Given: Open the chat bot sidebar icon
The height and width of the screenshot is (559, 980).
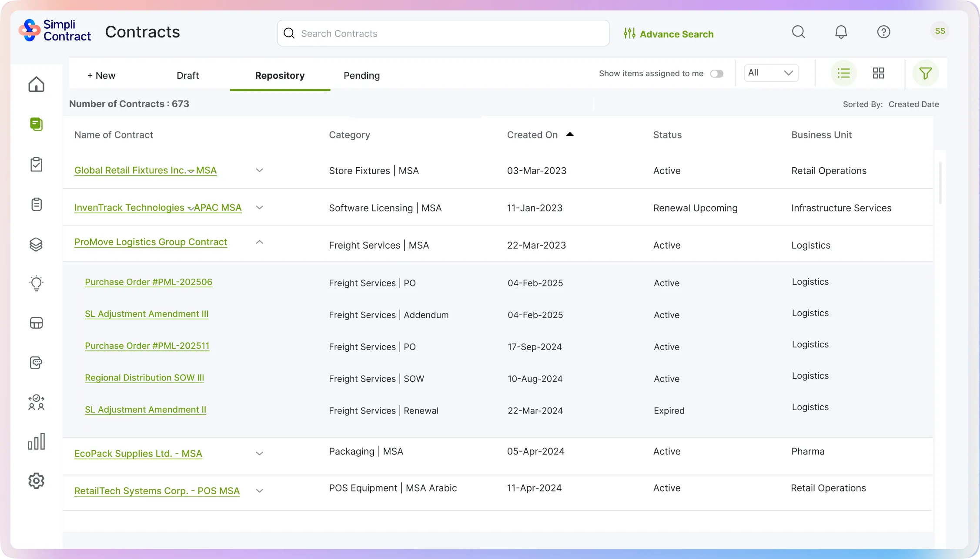Looking at the screenshot, I should coord(37,363).
